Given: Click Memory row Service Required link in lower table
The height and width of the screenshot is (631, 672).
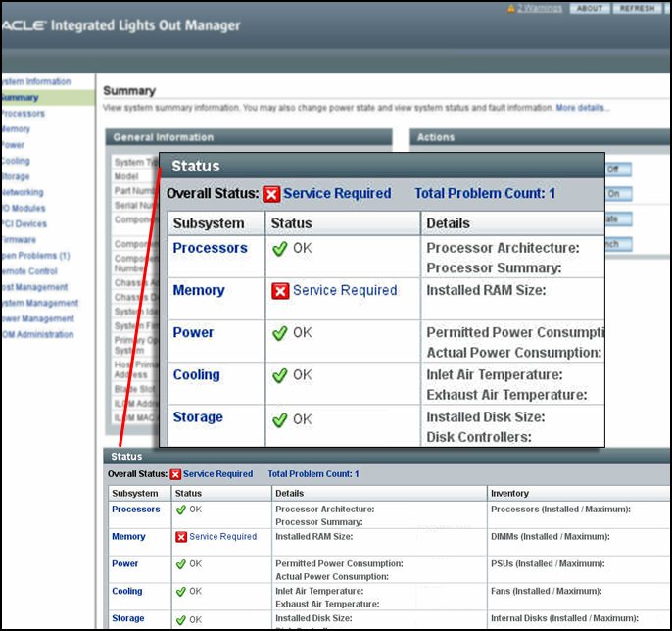Looking at the screenshot, I should point(223,537).
